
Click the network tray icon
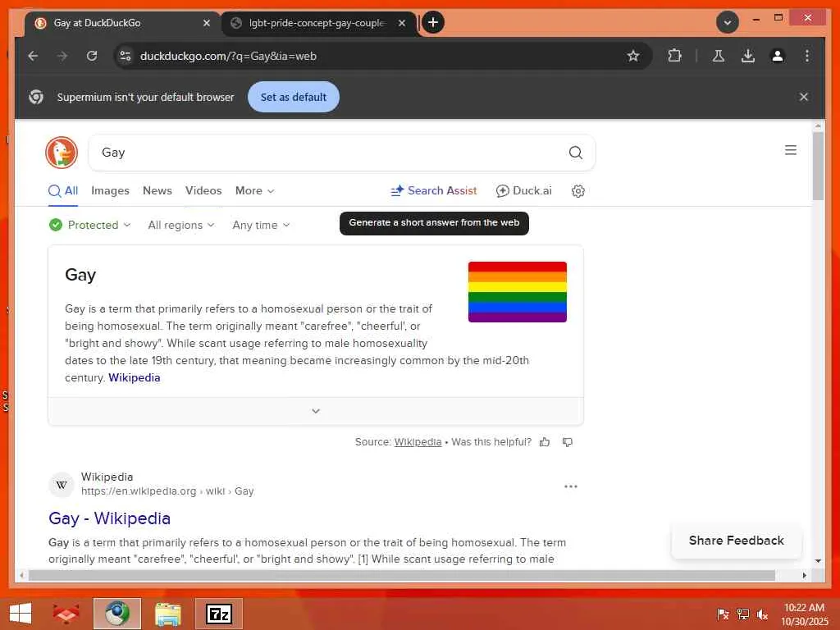click(x=742, y=614)
